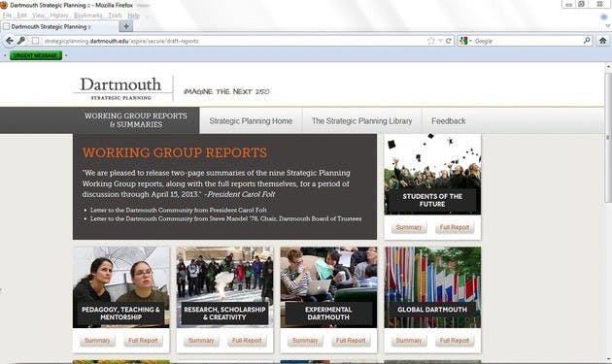Go to Strategic Planning Home
612x364 pixels.
click(x=251, y=121)
